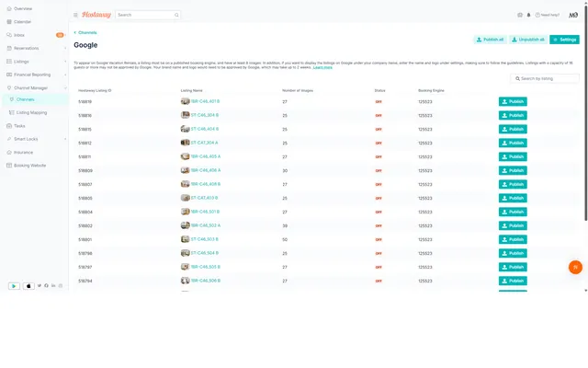Click the orange Inbox unread badge
Image resolution: width=588 pixels, height=368 pixels.
click(x=60, y=35)
